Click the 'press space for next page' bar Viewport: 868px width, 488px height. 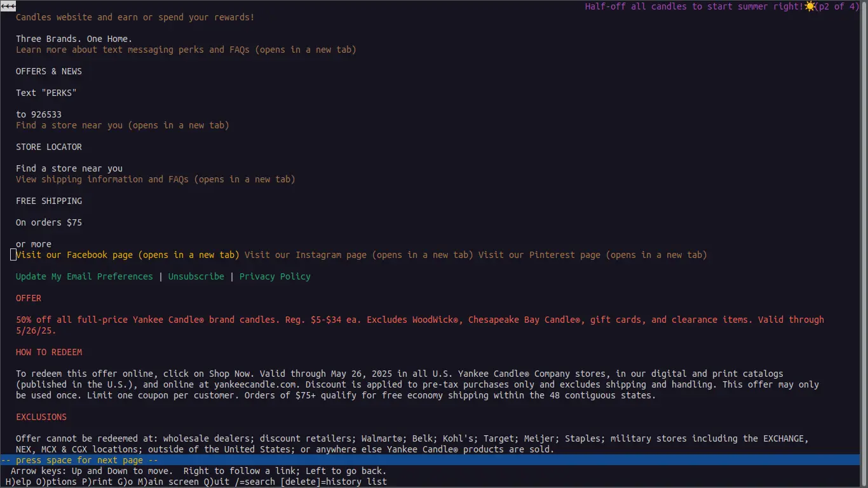[430, 460]
